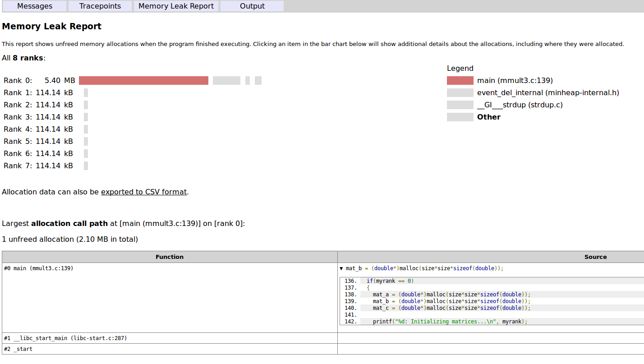Open the Tracepoints tab

[100, 6]
